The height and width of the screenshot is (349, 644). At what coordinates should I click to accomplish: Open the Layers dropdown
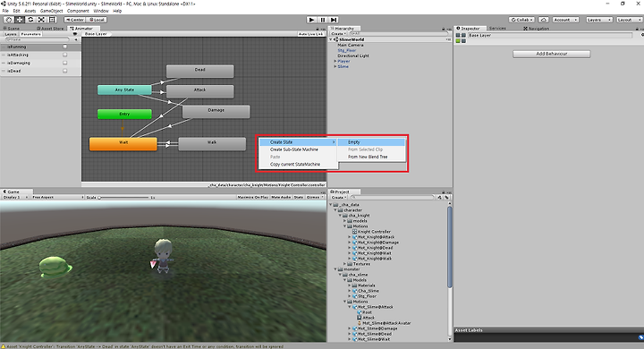tap(598, 20)
